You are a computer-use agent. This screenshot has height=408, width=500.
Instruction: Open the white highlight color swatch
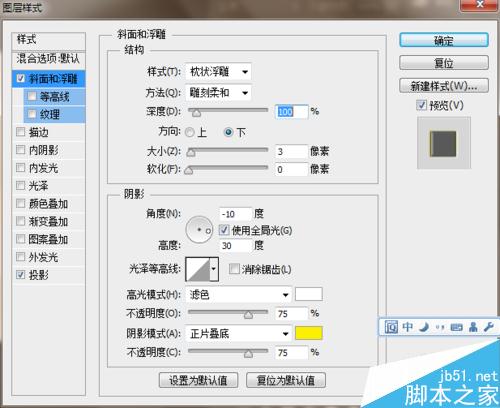309,294
